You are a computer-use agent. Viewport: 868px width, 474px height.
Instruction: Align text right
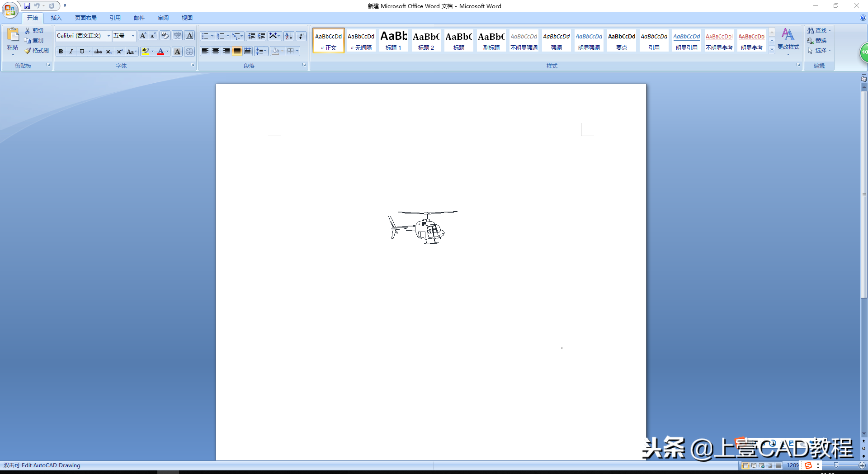[226, 51]
